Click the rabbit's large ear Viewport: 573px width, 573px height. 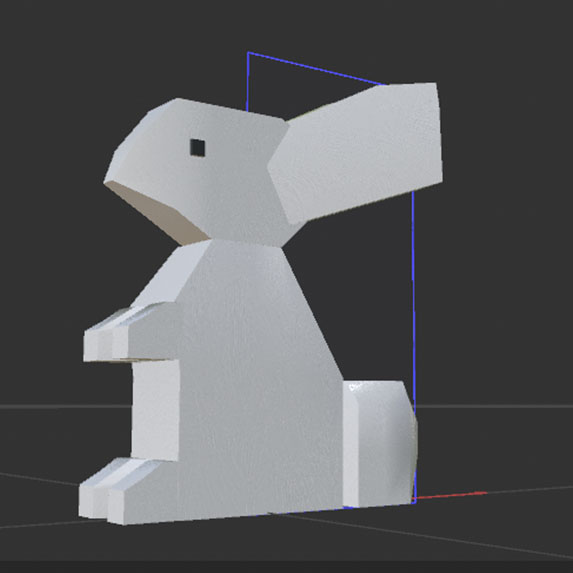(x=356, y=153)
